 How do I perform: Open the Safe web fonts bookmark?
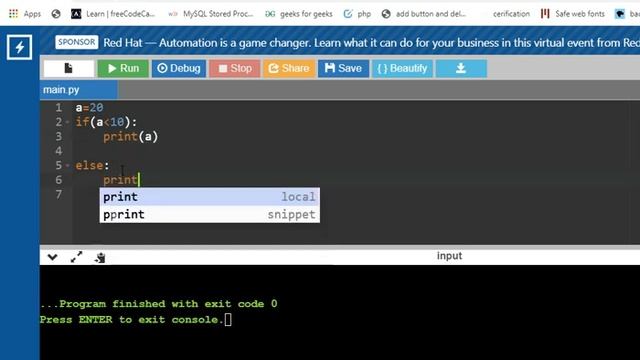(573, 14)
